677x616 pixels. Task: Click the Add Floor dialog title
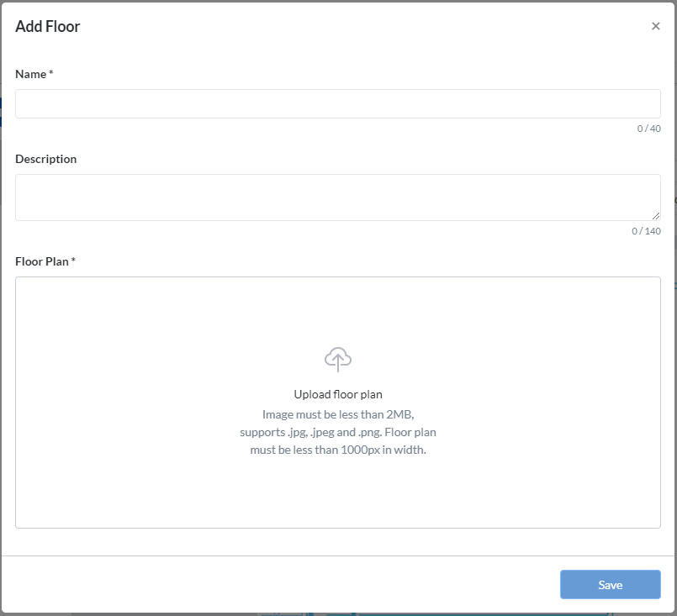click(x=48, y=26)
